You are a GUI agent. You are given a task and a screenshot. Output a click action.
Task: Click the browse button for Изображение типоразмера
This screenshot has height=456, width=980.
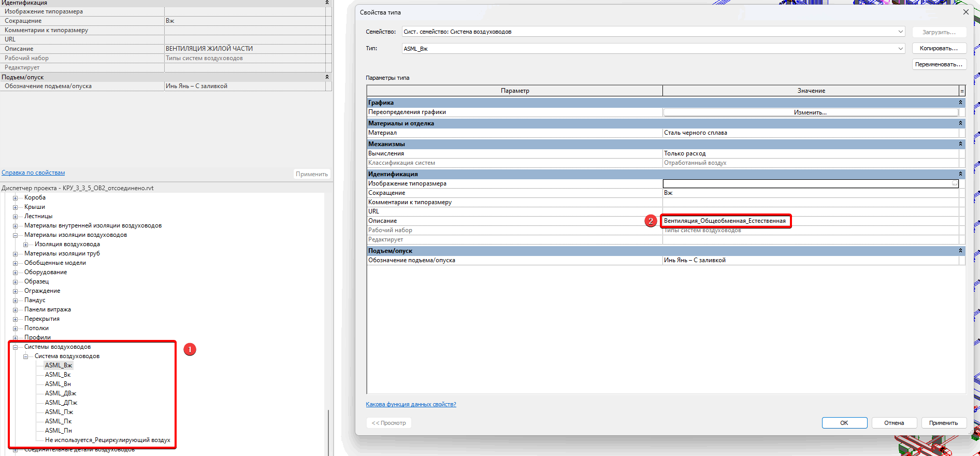(955, 183)
